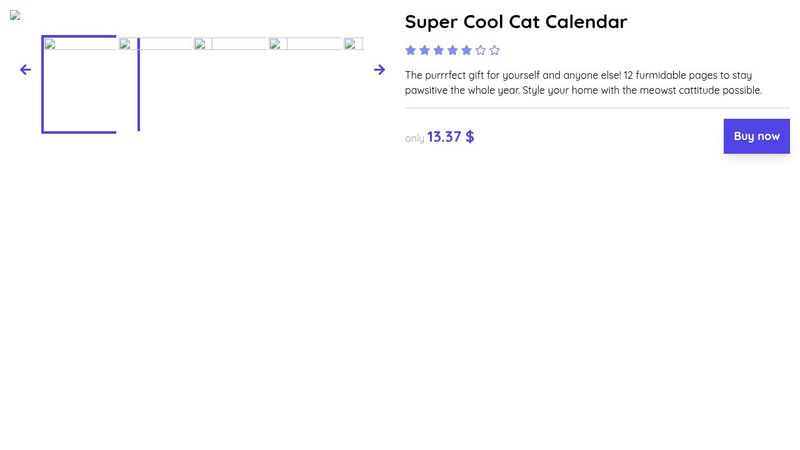Choose the third rating star

tap(438, 50)
